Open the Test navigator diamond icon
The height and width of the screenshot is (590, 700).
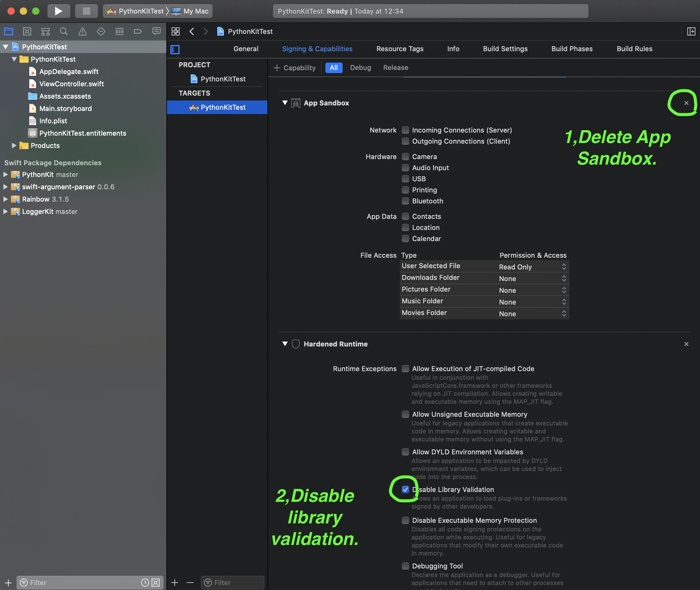(x=101, y=31)
